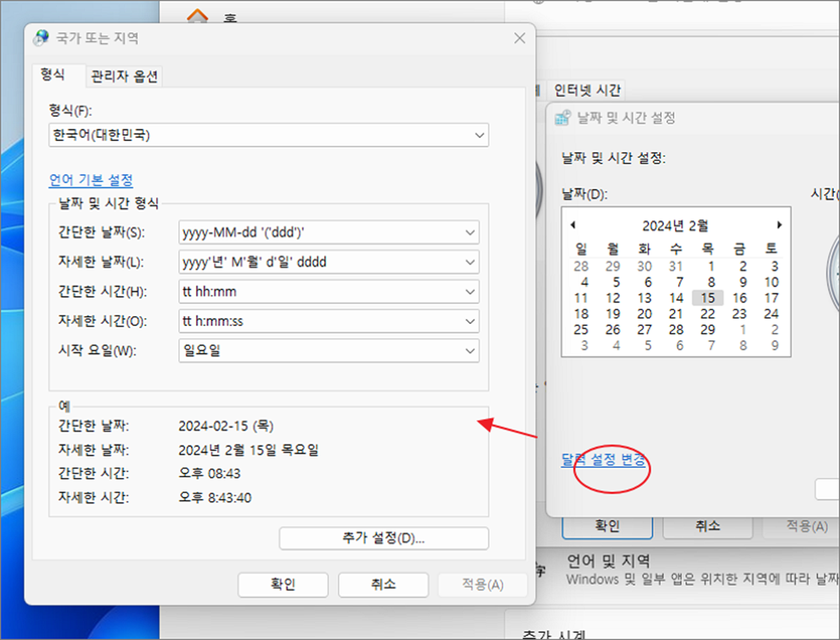Go to next month in calendar

click(780, 225)
